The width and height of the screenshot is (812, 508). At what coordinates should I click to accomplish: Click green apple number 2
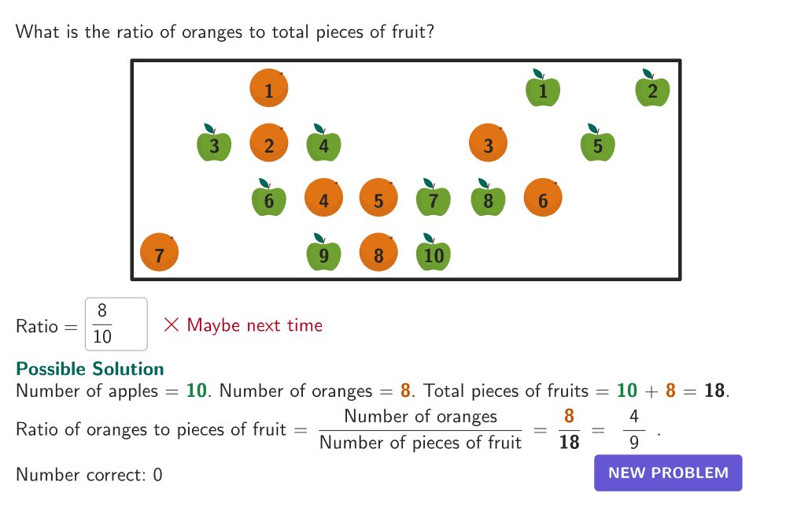tap(652, 91)
